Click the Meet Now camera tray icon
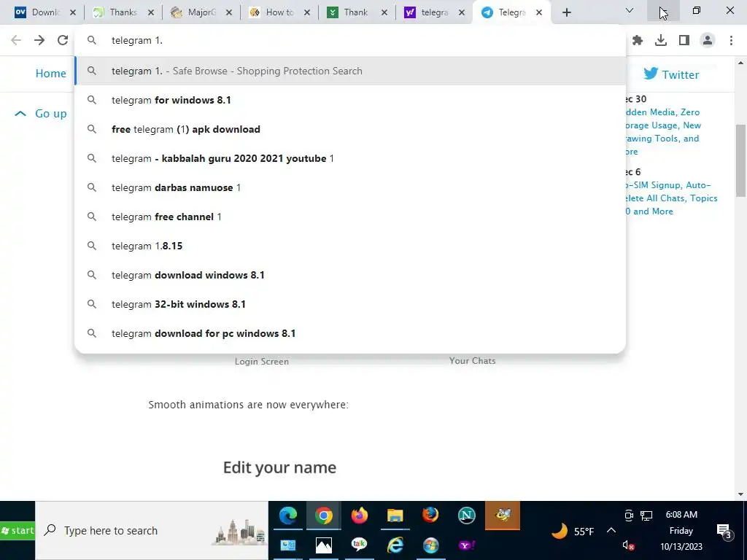The height and width of the screenshot is (560, 747). click(x=628, y=516)
